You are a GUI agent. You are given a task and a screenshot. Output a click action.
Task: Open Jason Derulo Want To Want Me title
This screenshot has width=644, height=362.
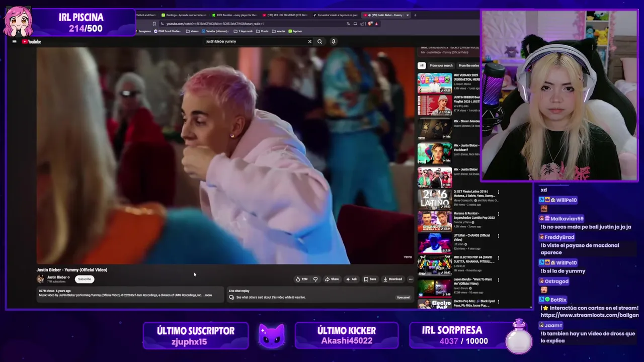click(472, 282)
